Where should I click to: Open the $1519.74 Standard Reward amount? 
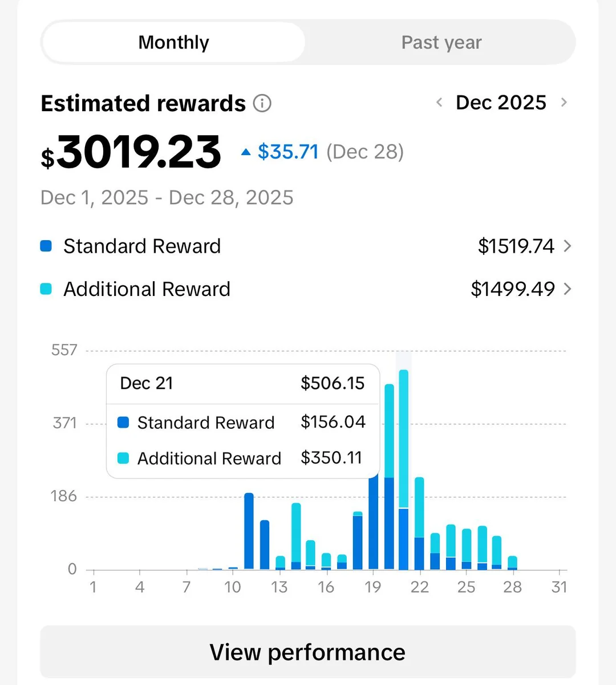516,246
